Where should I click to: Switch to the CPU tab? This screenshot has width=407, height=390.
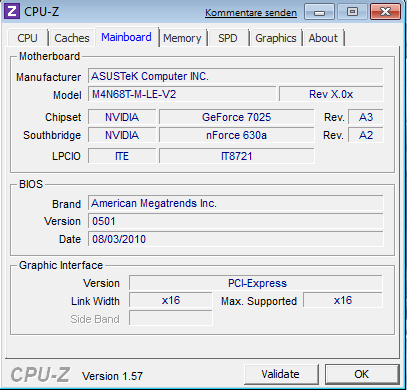[x=27, y=38]
